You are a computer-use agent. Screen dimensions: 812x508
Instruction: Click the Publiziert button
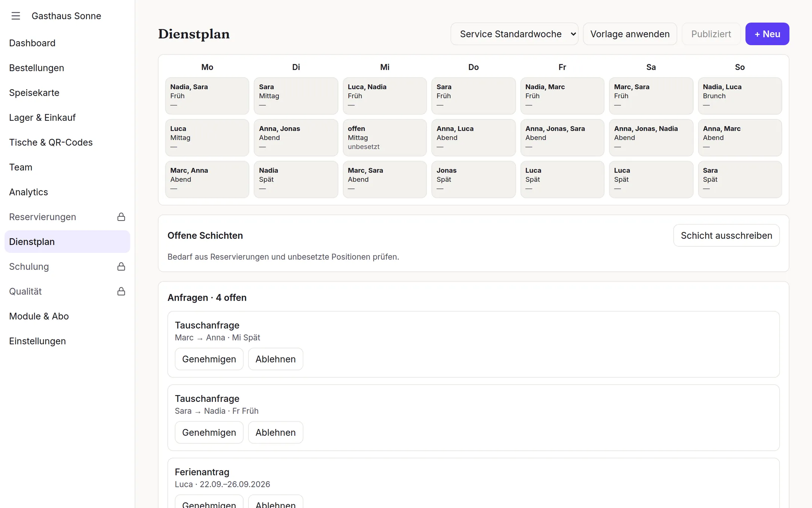[x=711, y=34]
